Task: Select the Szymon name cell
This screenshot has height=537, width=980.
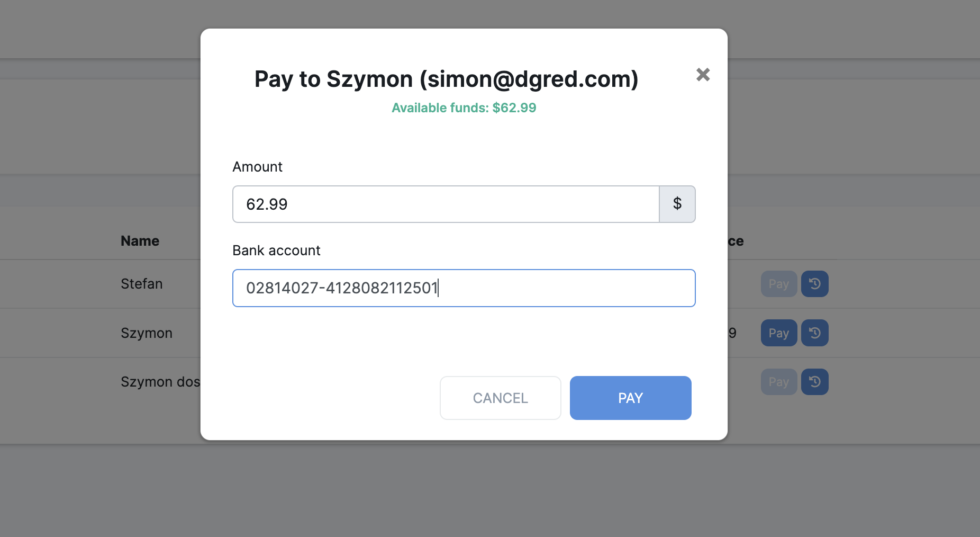Action: tap(147, 333)
